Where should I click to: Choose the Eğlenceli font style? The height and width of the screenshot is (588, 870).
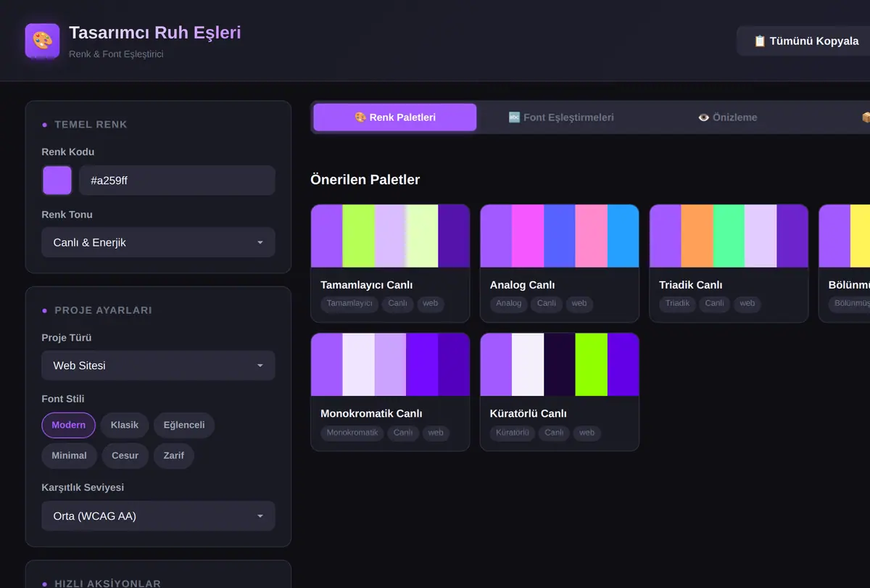pos(184,425)
